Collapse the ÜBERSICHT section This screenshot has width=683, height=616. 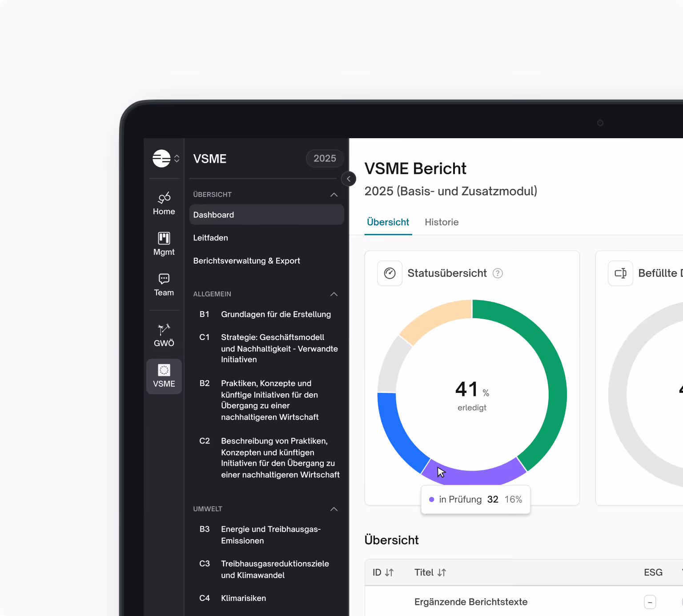[333, 195]
